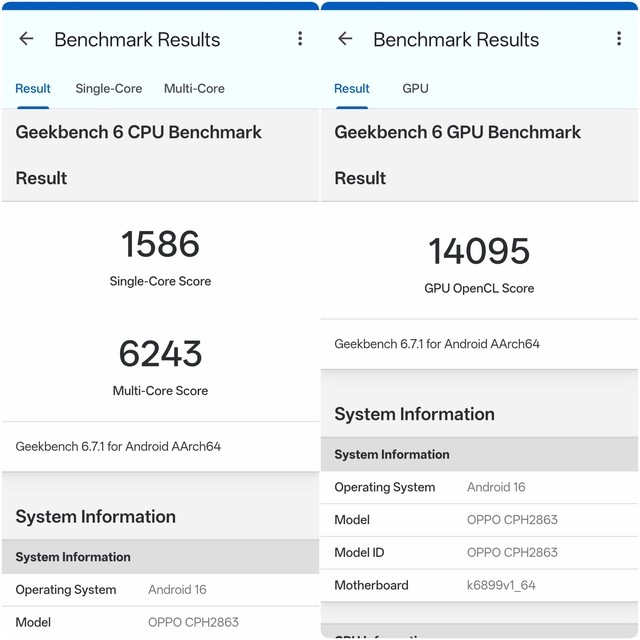Select the Result tab in GPU benchmark
The height and width of the screenshot is (640, 640).
(x=351, y=89)
